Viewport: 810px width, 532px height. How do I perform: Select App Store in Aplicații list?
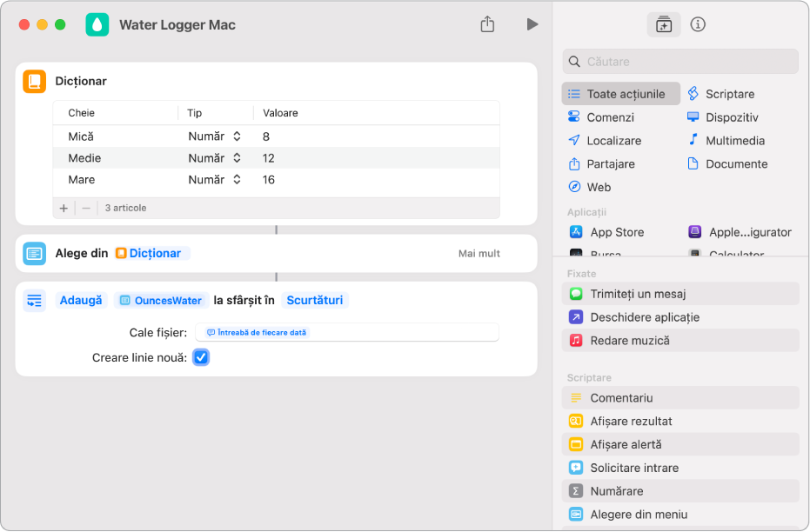(x=606, y=232)
